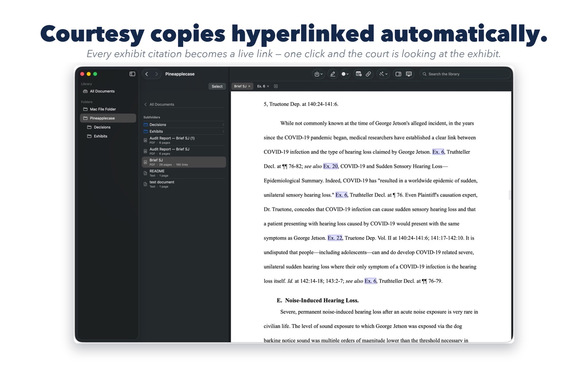Follow the Ex. 20 hyperlink in the brief

coord(331,166)
